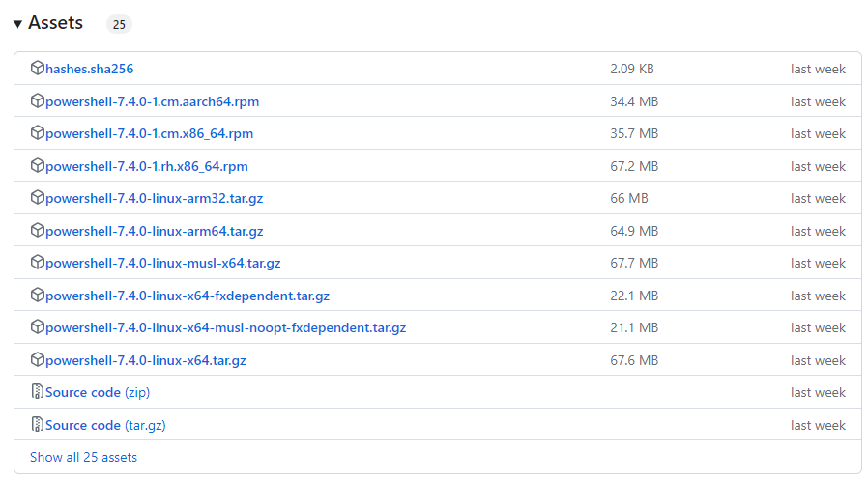868x480 pixels.
Task: Click the 35.7 MB size value
Action: pos(634,134)
